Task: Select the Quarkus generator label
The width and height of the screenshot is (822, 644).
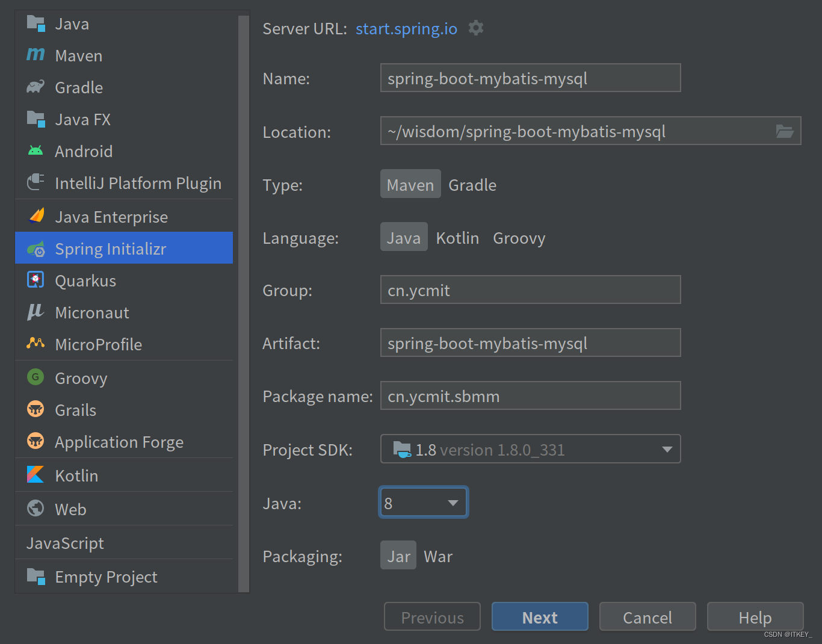Action: pos(85,280)
